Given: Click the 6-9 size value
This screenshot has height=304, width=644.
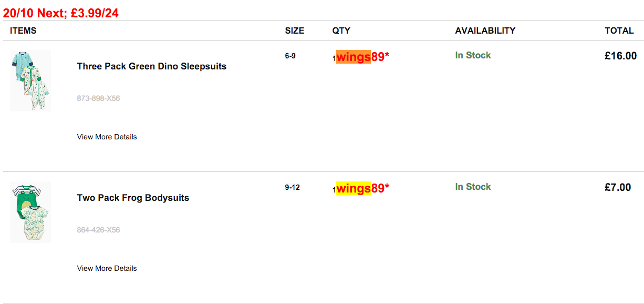Looking at the screenshot, I should [x=290, y=56].
